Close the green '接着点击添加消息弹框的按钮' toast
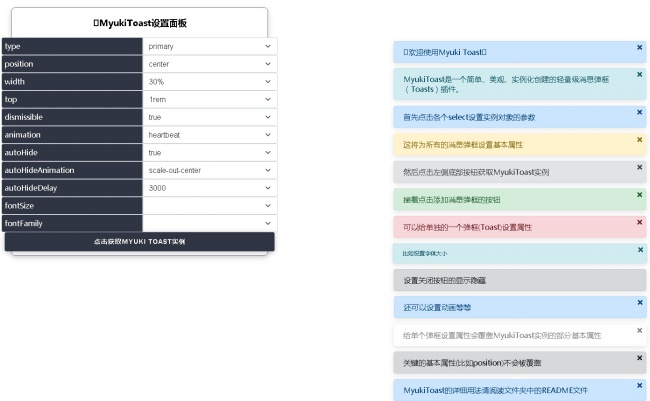This screenshot has width=650, height=401. [x=639, y=194]
